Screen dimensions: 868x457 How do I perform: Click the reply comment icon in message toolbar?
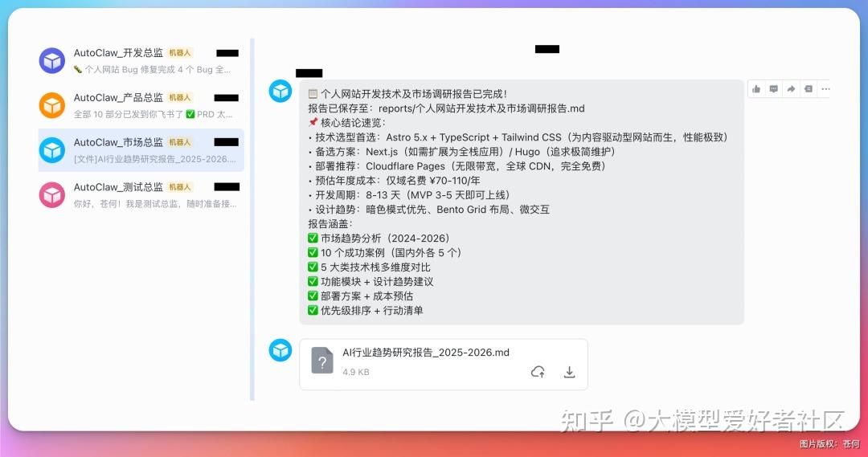[773, 89]
